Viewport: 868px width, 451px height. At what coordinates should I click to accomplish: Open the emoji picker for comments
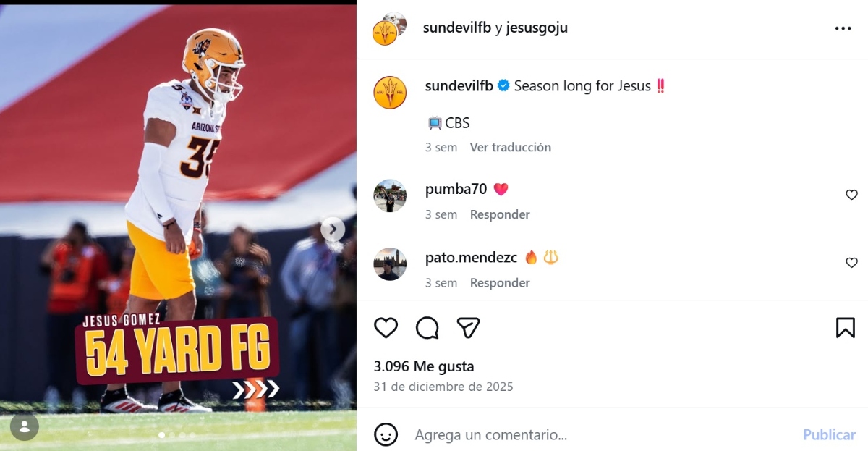[386, 434]
